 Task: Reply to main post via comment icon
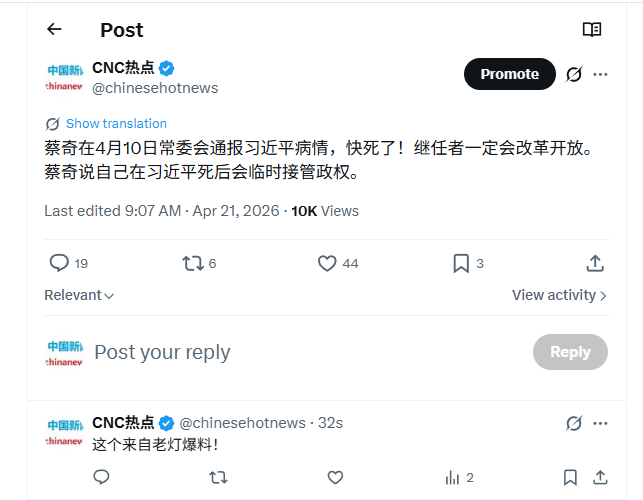[59, 263]
